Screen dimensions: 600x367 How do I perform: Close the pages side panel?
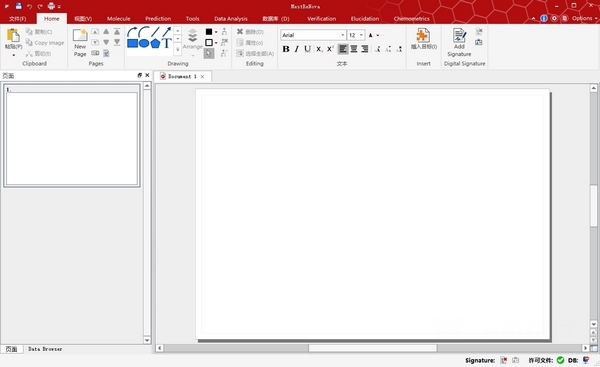(147, 75)
